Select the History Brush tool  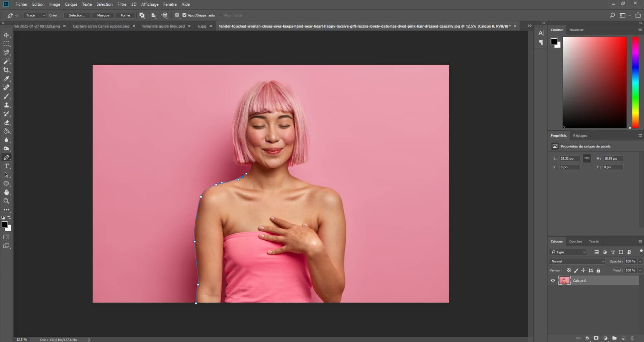(6, 114)
